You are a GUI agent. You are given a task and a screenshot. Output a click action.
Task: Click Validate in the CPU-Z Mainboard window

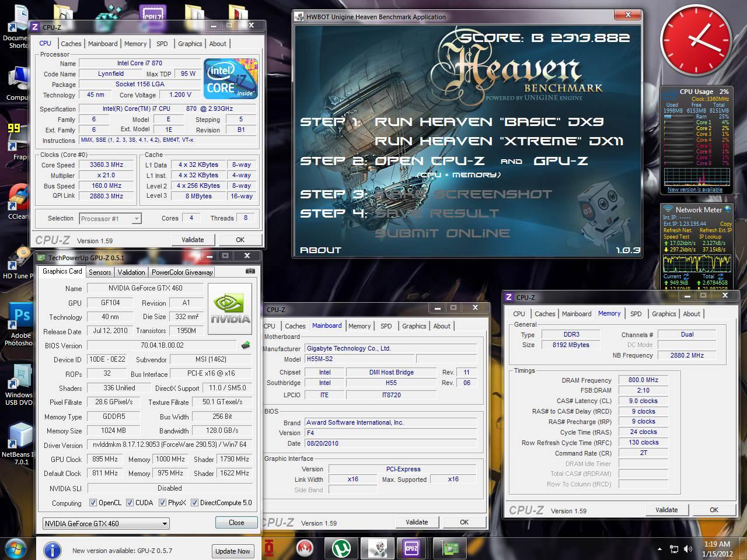point(417,522)
